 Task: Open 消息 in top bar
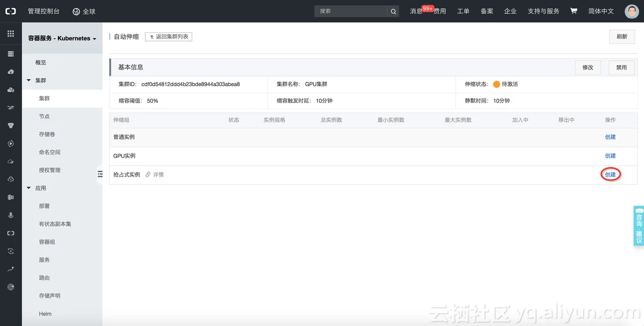(416, 11)
